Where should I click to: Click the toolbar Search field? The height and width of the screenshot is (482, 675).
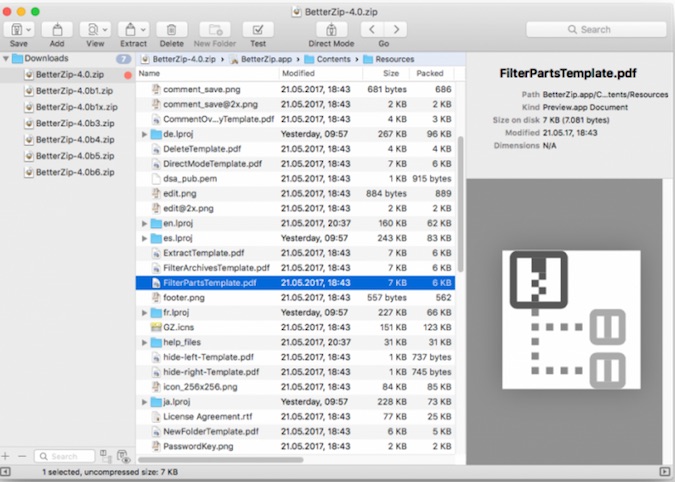pyautogui.click(x=608, y=30)
